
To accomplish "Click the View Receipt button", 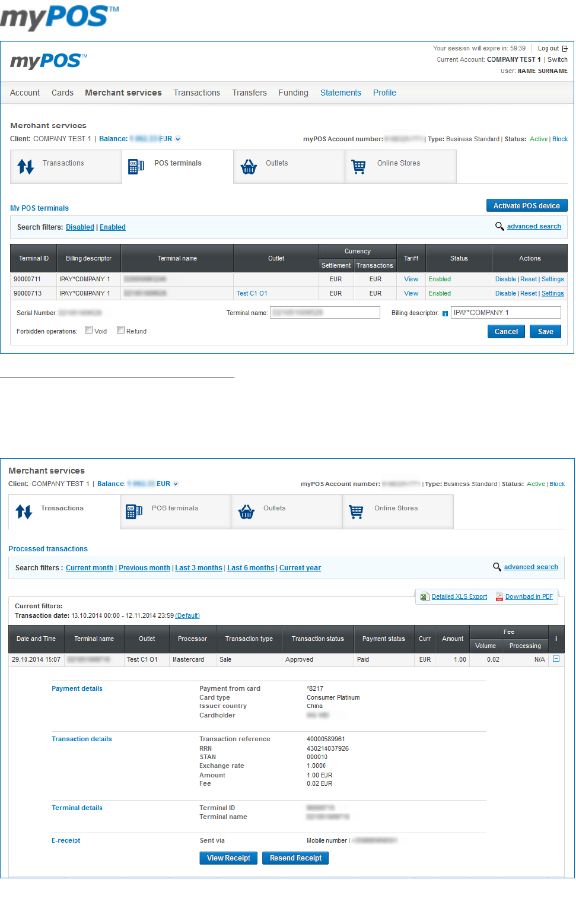I will pos(228,858).
